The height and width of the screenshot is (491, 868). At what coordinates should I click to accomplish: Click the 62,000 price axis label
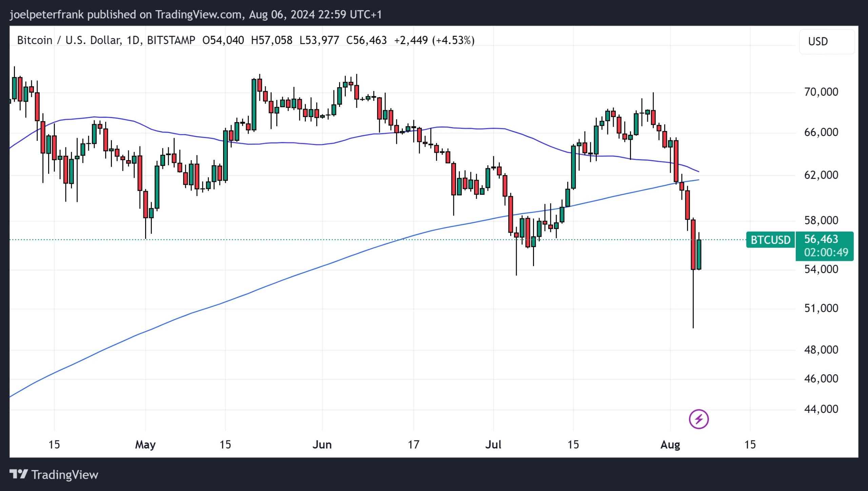point(821,175)
